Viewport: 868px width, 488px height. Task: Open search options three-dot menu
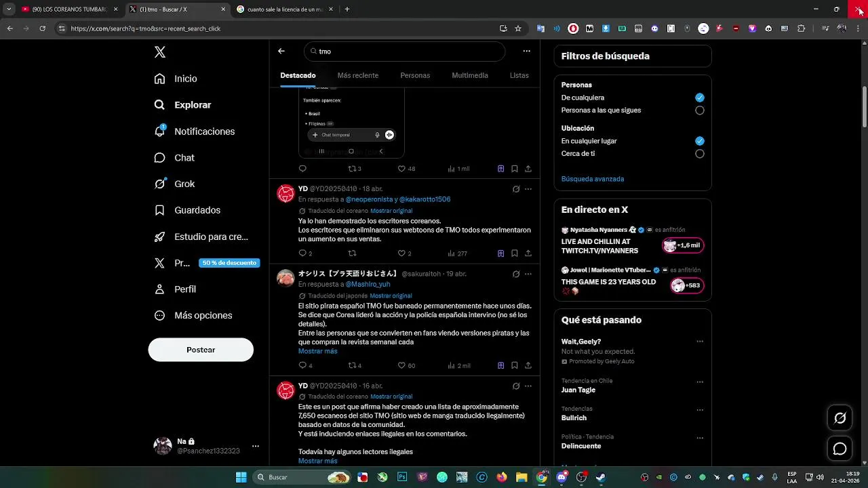click(526, 51)
